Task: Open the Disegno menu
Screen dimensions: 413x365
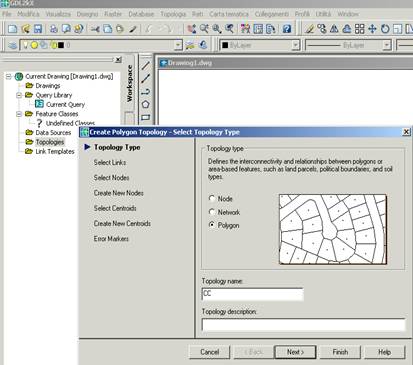Action: point(87,14)
